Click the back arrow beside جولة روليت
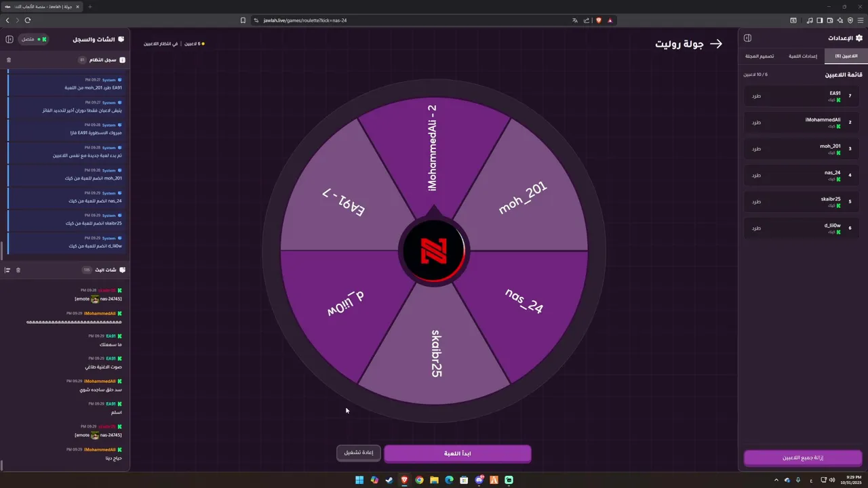Viewport: 868px width, 488px height. coord(716,43)
